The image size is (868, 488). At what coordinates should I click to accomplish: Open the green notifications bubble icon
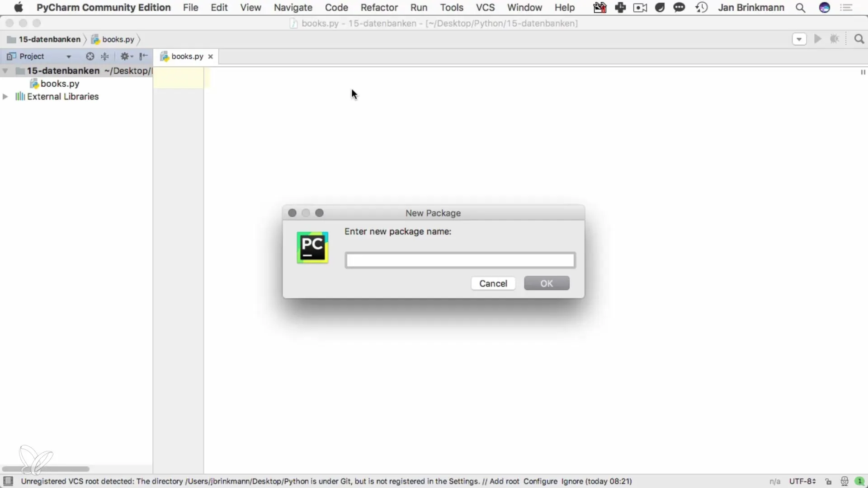pyautogui.click(x=859, y=482)
